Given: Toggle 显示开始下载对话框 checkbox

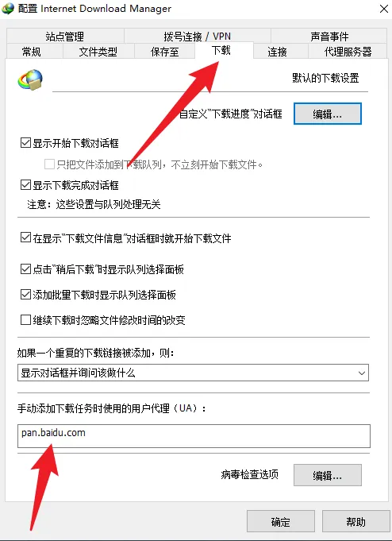Looking at the screenshot, I should [25, 143].
